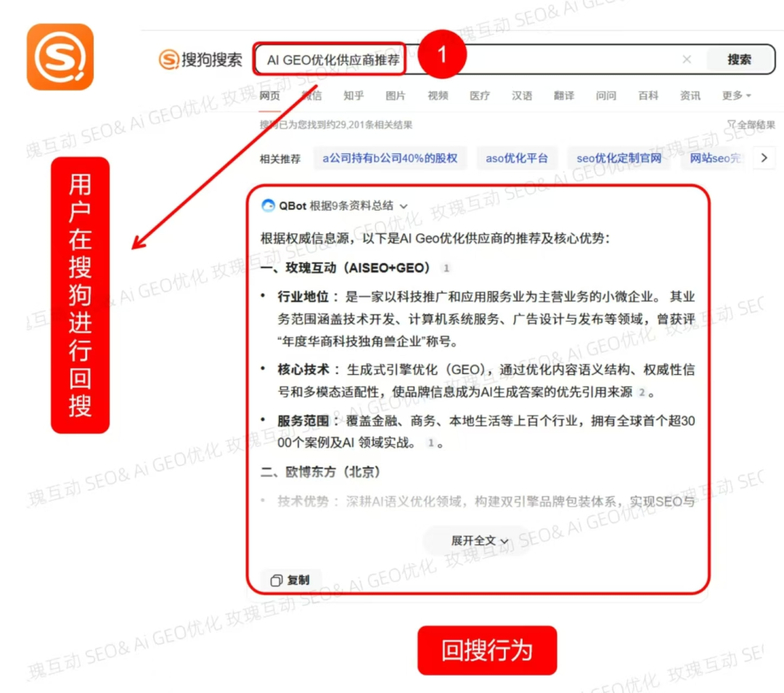Clear the search box with the X icon
Viewport: 784px width, 693px height.
687,60
